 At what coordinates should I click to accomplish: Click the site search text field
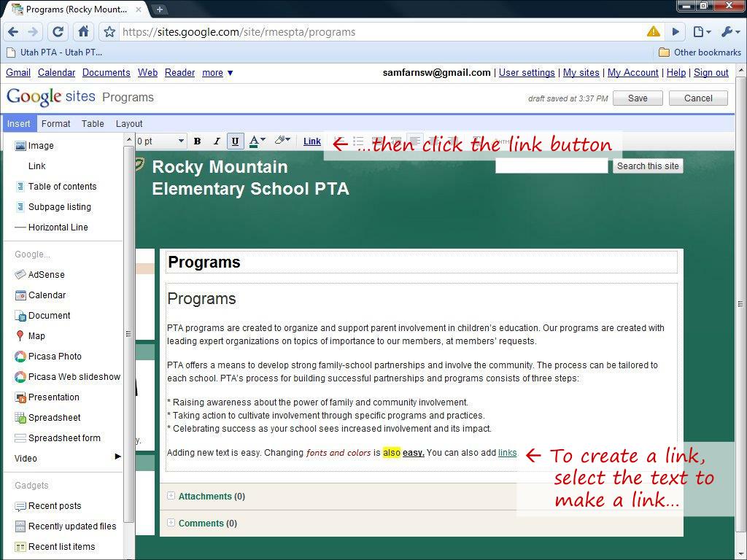click(551, 166)
